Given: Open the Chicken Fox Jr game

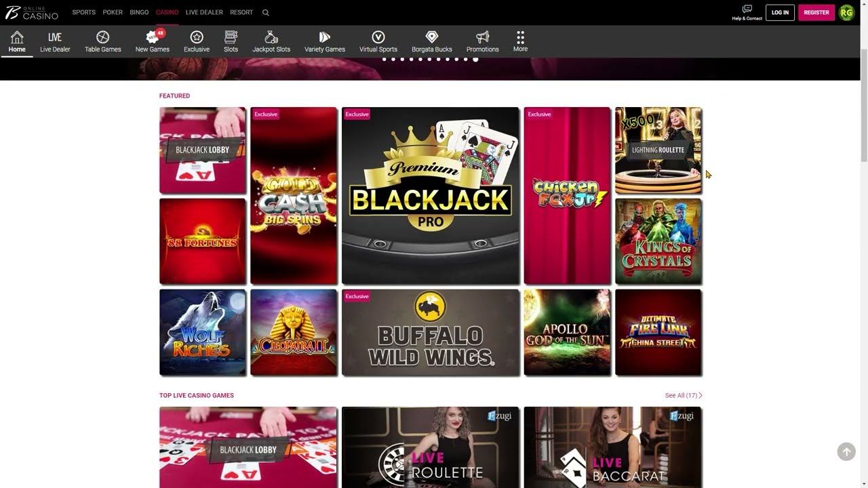Looking at the screenshot, I should pyautogui.click(x=567, y=195).
